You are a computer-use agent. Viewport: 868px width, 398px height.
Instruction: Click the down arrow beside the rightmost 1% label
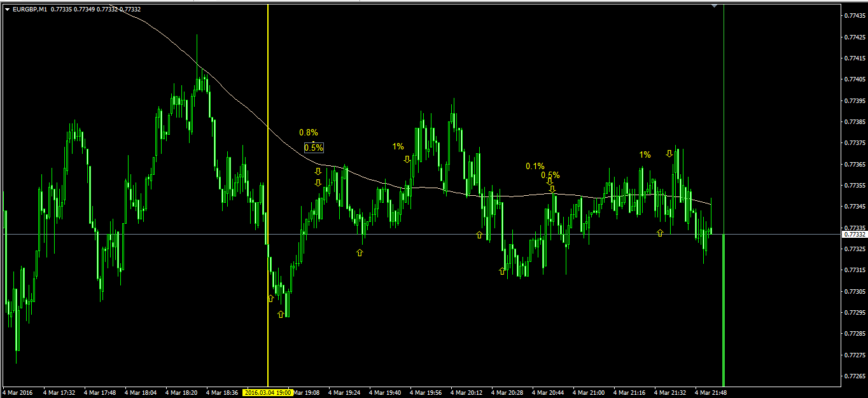coord(669,153)
